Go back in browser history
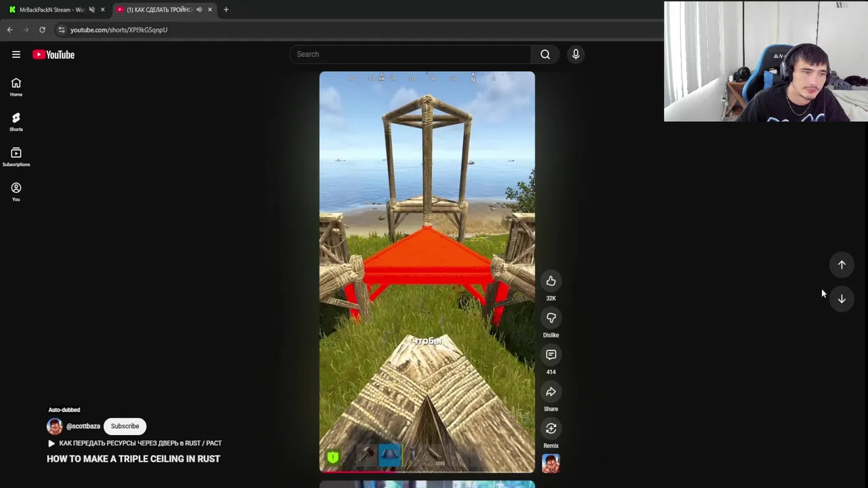 point(9,30)
